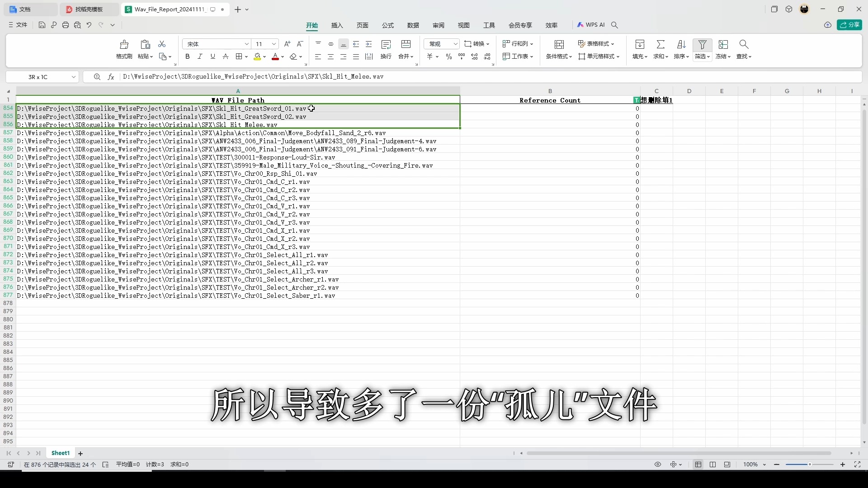Switch to the 公式 ribbon tab
The image size is (868, 488).
(388, 25)
